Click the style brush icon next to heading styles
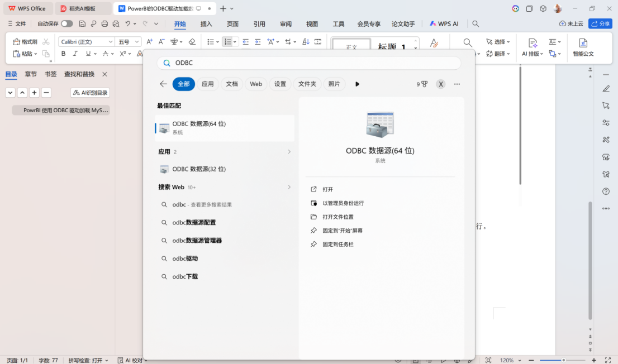 (x=434, y=43)
